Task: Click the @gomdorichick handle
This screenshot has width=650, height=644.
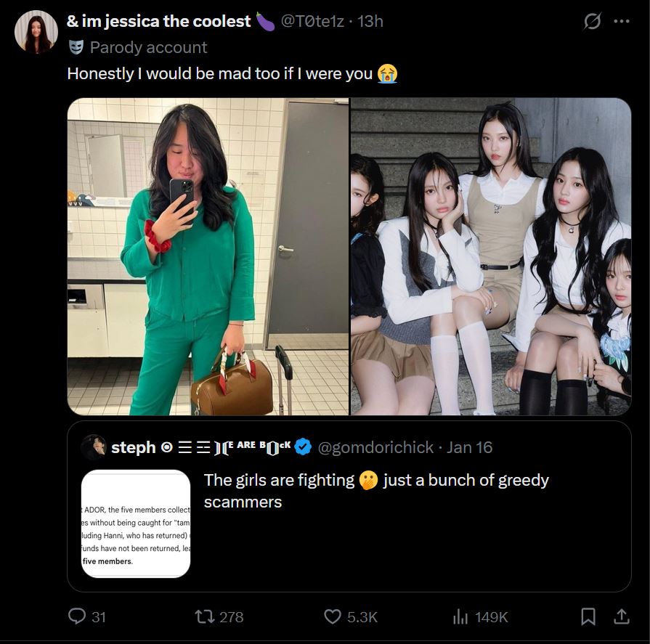Action: (375, 447)
